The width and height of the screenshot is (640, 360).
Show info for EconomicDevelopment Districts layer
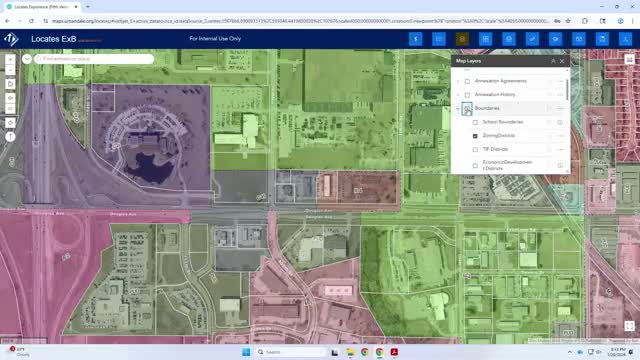coord(560,165)
